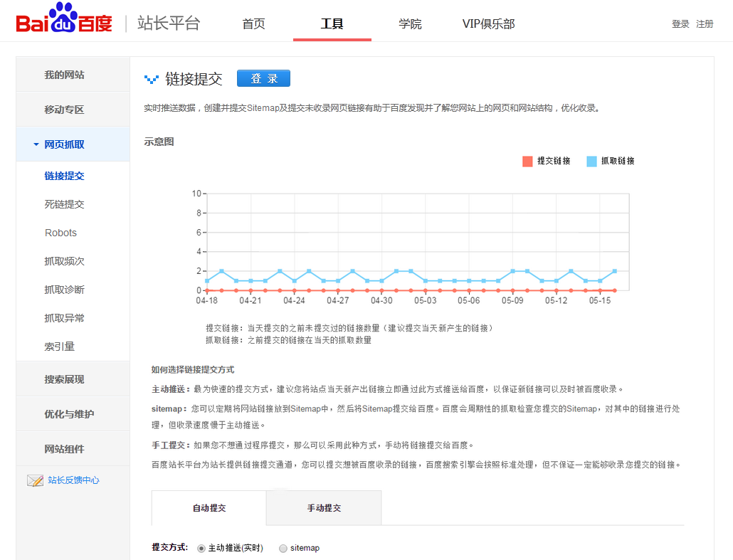Click the 登录 link at top right
733x560 pixels.
coord(680,24)
